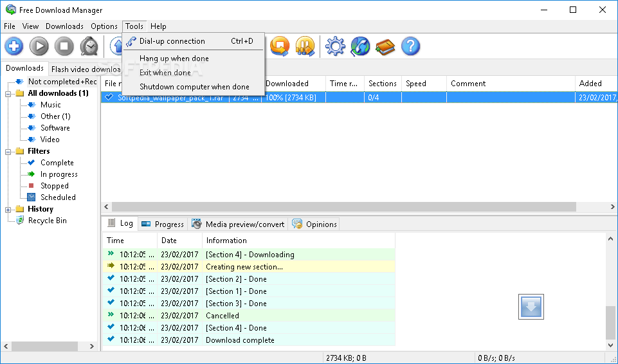The image size is (618, 364).
Task: Switch to Flash video downloads tab
Action: click(86, 69)
